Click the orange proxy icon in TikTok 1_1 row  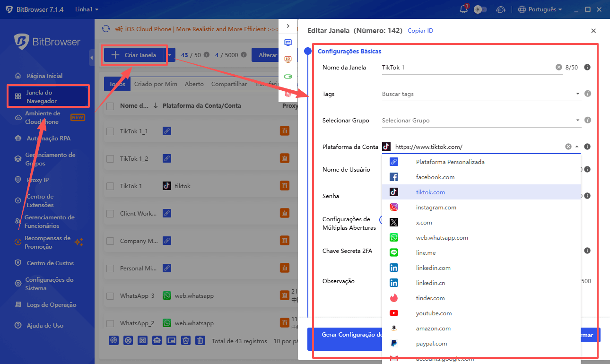pyautogui.click(x=285, y=131)
